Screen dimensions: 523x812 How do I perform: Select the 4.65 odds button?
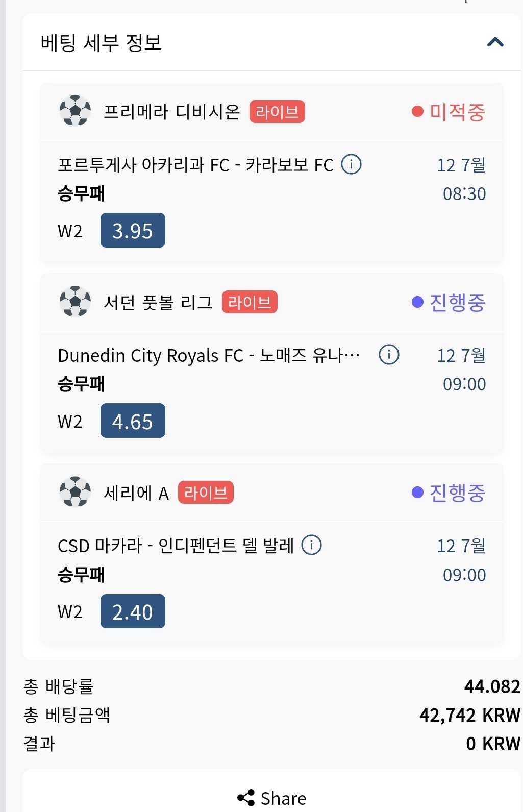pyautogui.click(x=133, y=421)
